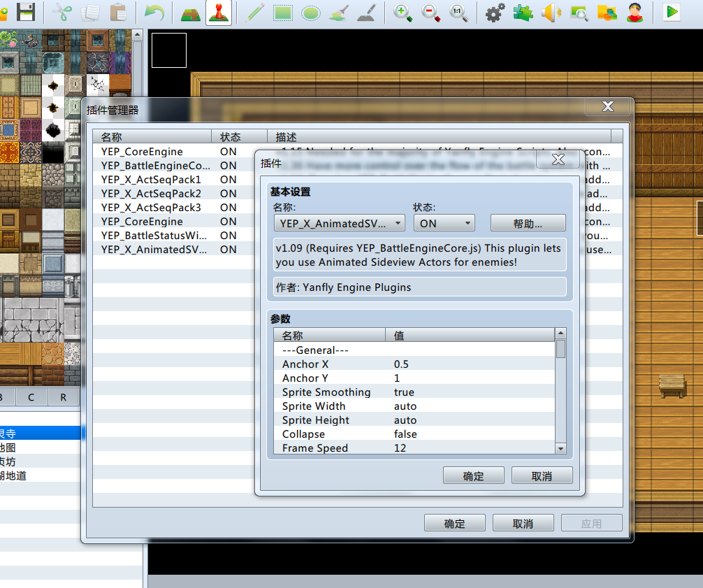Image resolution: width=703 pixels, height=588 pixels.
Task: Select the Frame Speed parameter row
Action: point(414,447)
